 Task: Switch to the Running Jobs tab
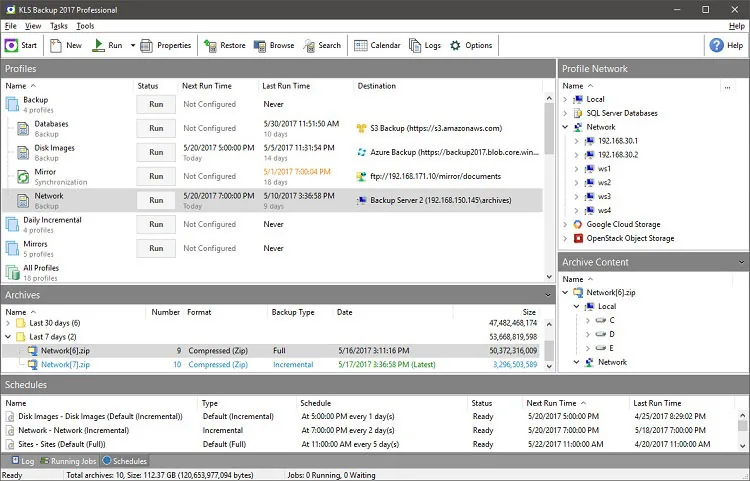[68, 461]
